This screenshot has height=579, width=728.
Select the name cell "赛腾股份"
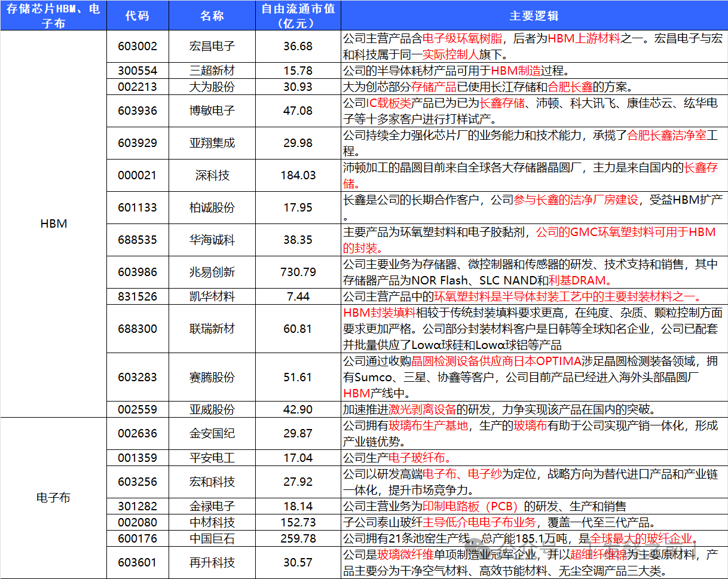click(212, 377)
